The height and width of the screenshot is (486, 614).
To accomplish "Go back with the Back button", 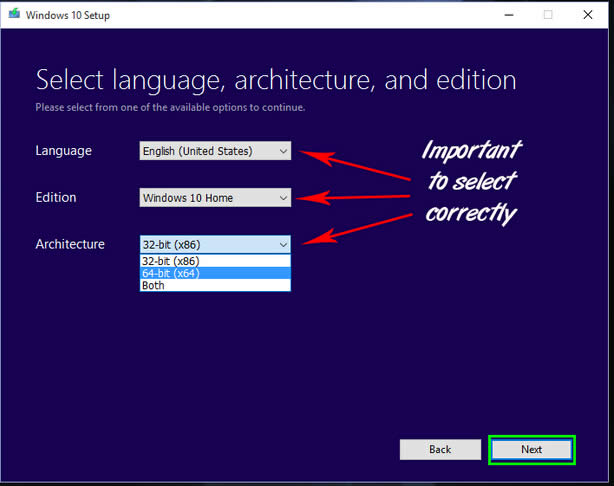I will tap(440, 450).
